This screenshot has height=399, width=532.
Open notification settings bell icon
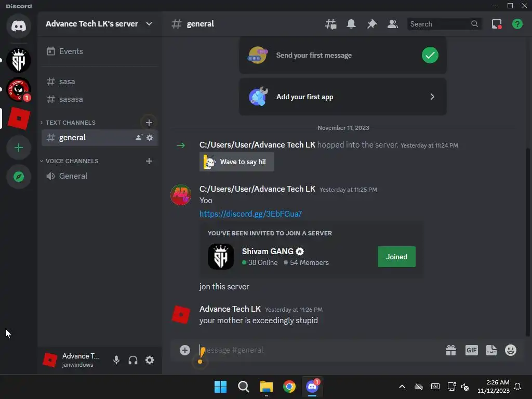click(x=351, y=24)
